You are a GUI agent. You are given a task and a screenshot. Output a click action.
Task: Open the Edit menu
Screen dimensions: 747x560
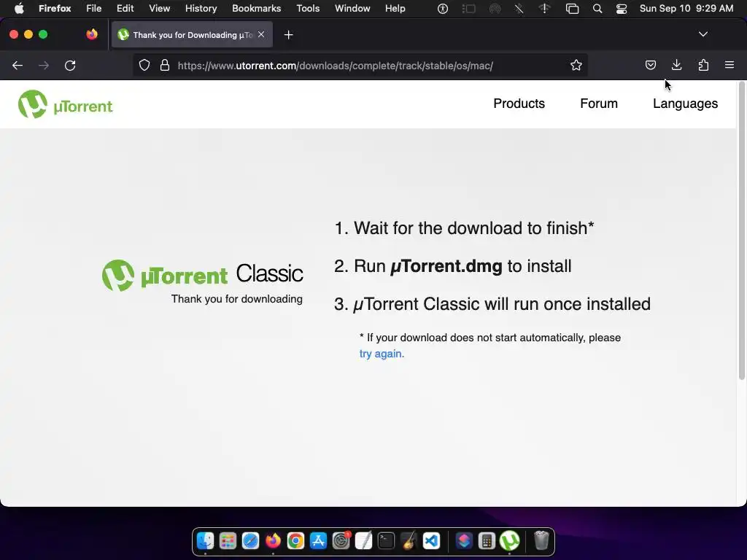[125, 9]
